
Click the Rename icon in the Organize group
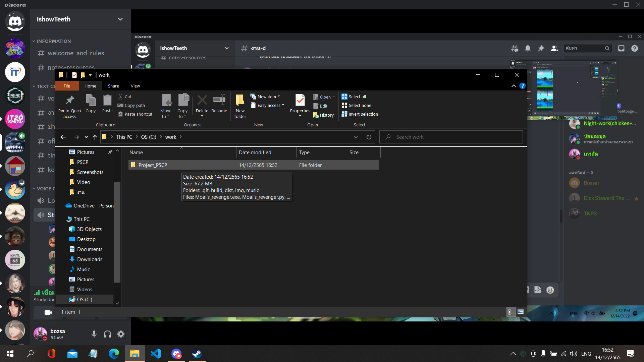coord(219,100)
